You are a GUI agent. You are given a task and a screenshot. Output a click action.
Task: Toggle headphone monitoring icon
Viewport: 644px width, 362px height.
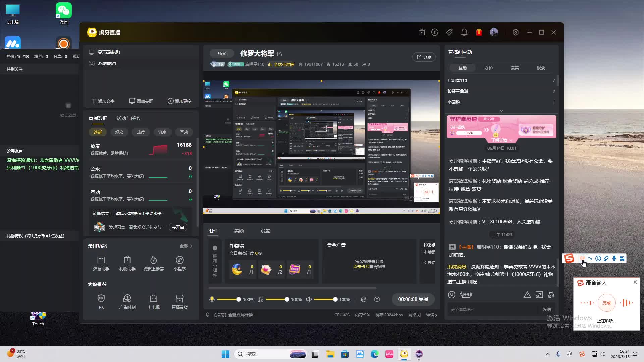(x=363, y=299)
